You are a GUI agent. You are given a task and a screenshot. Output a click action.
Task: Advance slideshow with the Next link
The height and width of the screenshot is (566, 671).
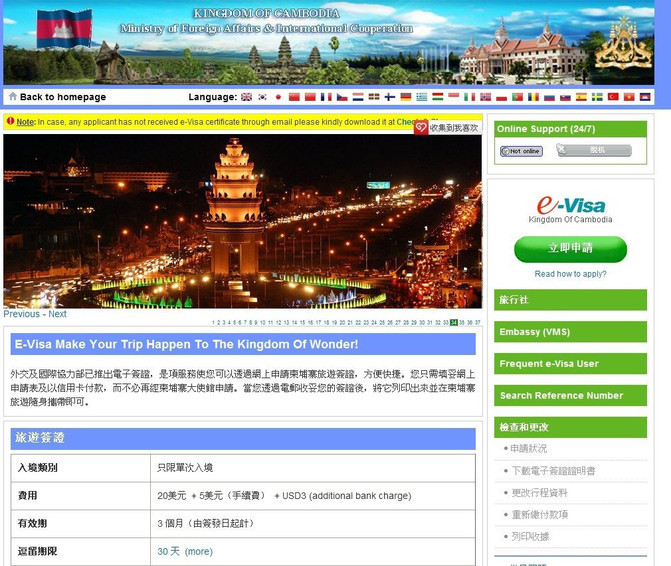(58, 314)
